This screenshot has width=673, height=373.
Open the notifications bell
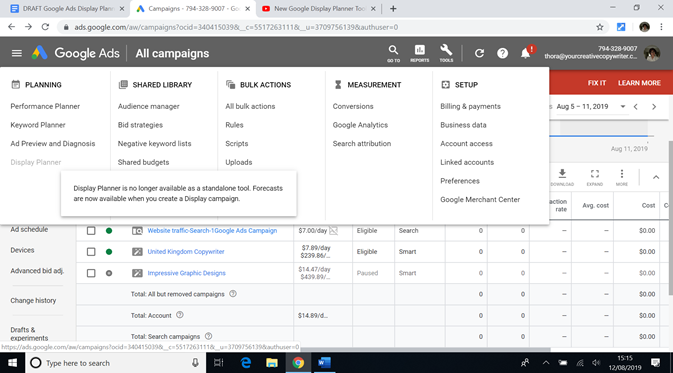click(525, 53)
